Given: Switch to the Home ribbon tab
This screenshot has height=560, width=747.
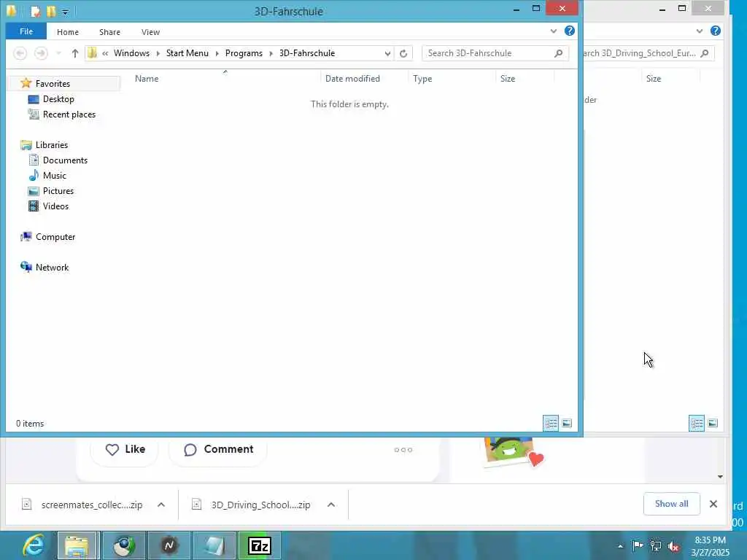Looking at the screenshot, I should [x=68, y=32].
